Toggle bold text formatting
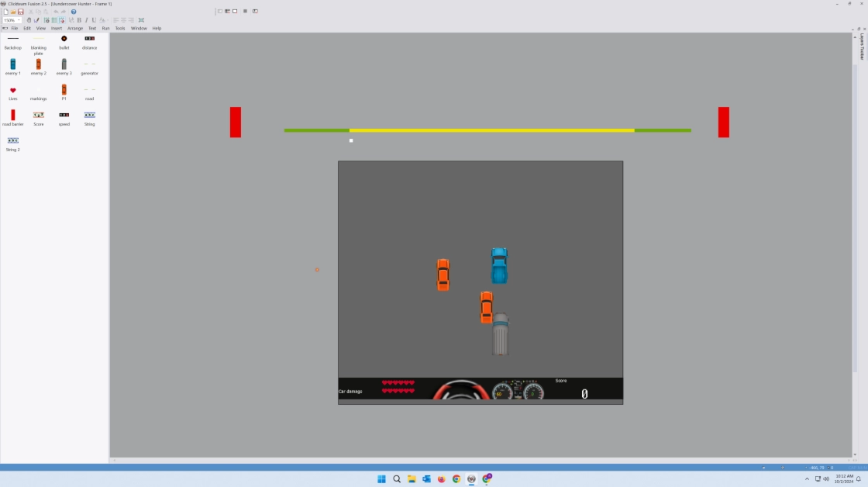 point(79,20)
